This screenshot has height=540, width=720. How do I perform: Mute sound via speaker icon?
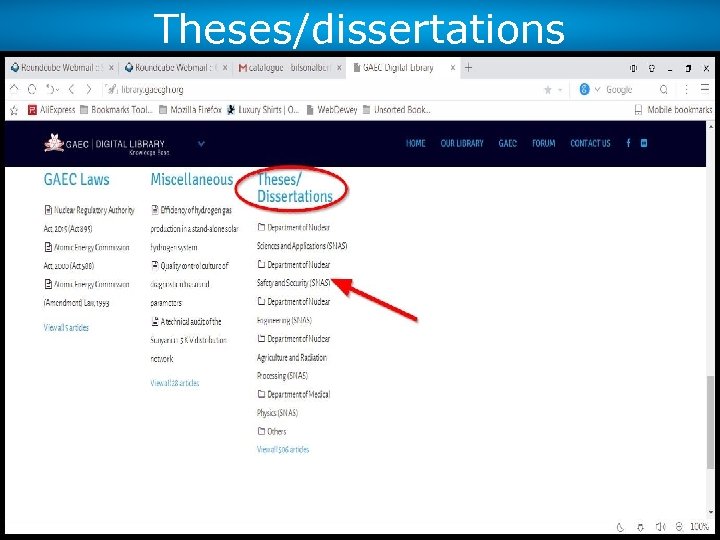661,527
